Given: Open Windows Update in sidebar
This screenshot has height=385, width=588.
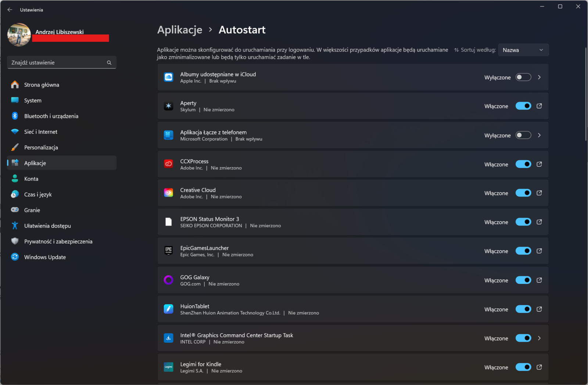Looking at the screenshot, I should [45, 257].
